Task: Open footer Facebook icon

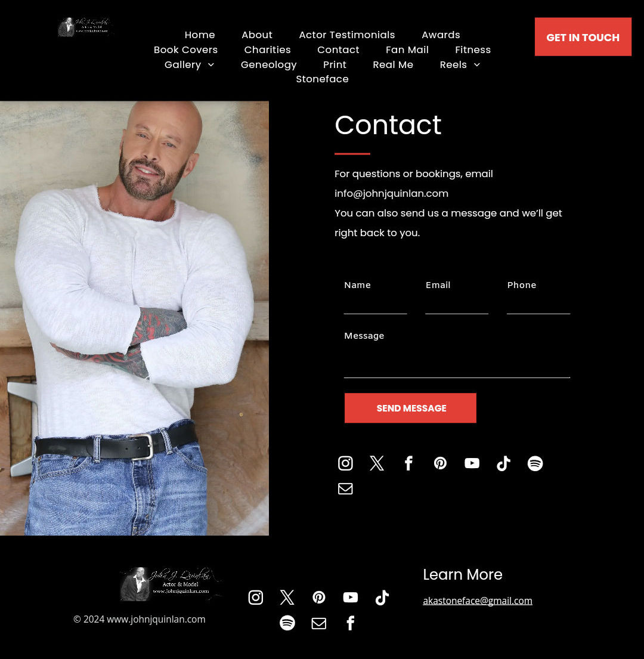Action: tap(351, 623)
